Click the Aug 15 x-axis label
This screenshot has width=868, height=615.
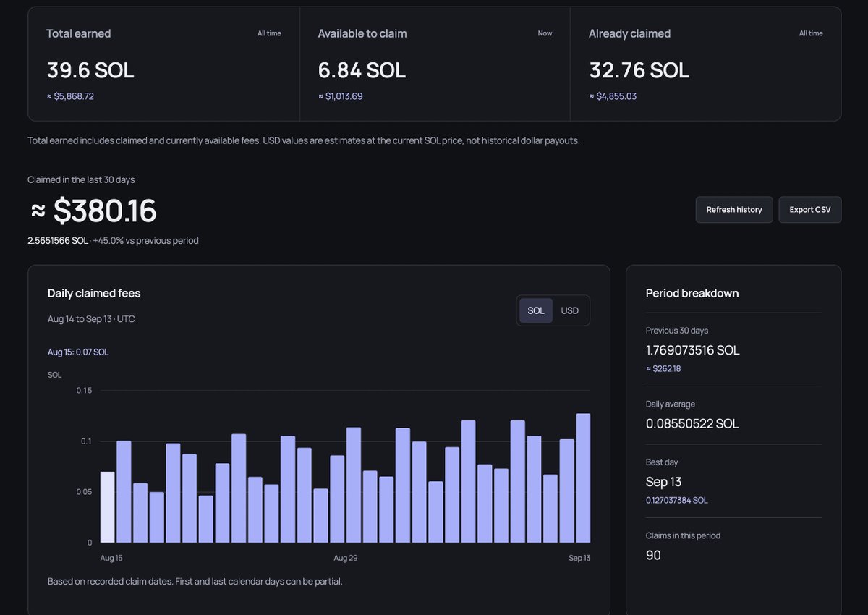[x=111, y=558]
